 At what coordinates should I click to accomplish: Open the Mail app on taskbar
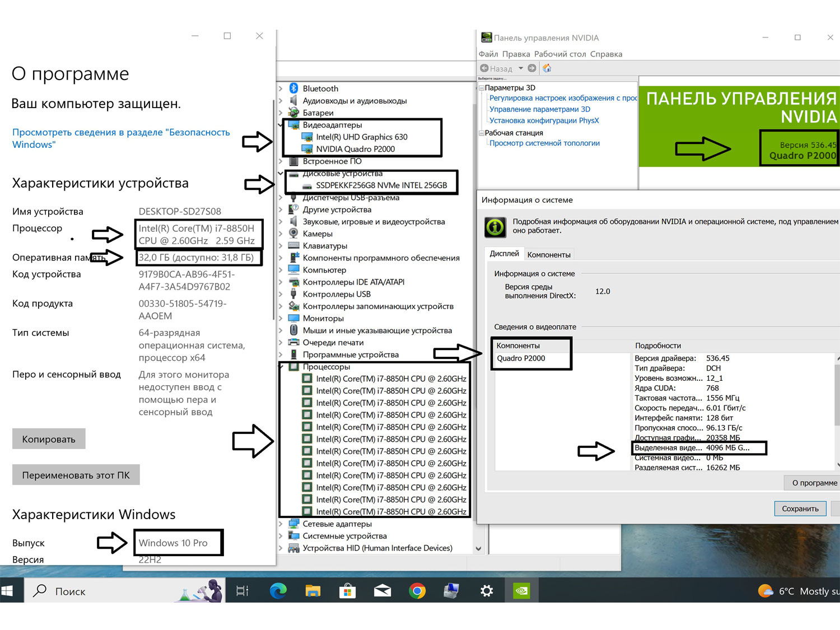coord(382,591)
